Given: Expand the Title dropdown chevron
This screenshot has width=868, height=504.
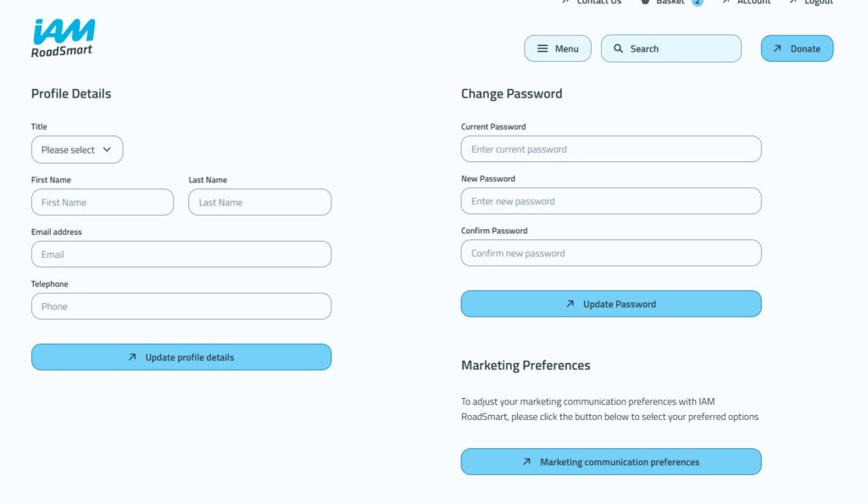Looking at the screenshot, I should click(107, 150).
